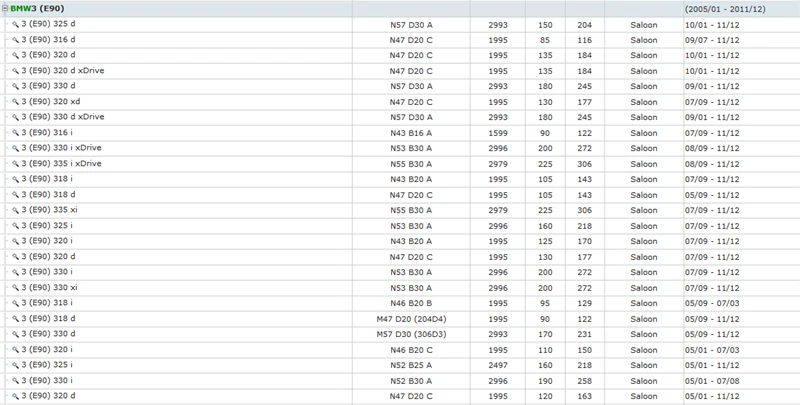This screenshot has height=405, width=800.
Task: Click magnifier beside 3 (E90) 320 d xDrive
Action: [15, 71]
